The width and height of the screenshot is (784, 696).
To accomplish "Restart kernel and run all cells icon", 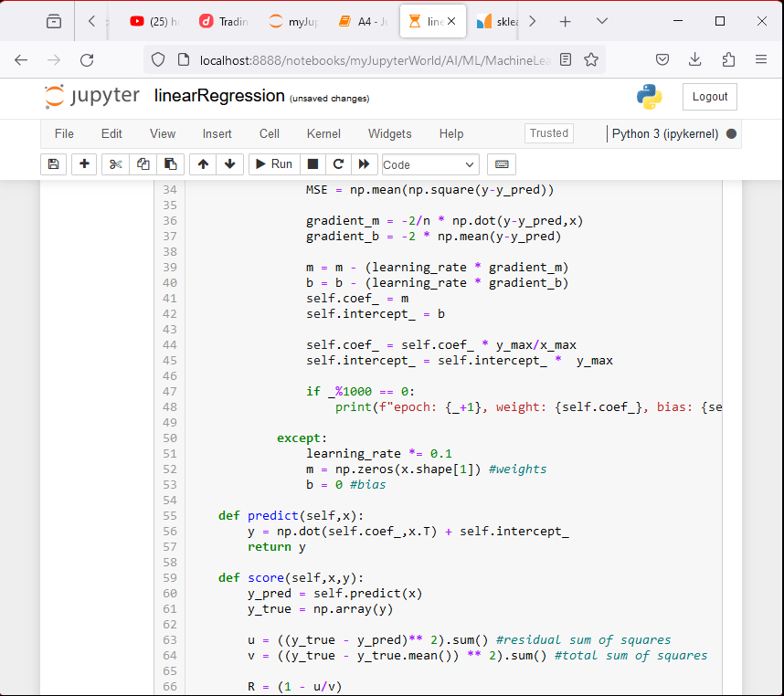I will [x=364, y=164].
